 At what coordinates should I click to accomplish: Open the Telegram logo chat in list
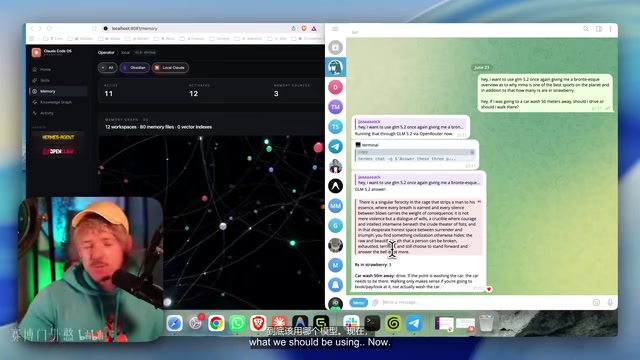(x=336, y=147)
